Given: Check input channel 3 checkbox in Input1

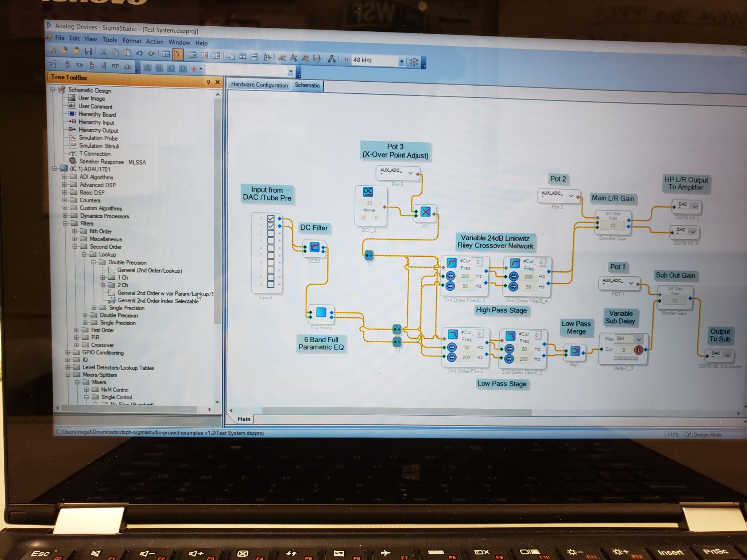Looking at the screenshot, I should coord(271,241).
